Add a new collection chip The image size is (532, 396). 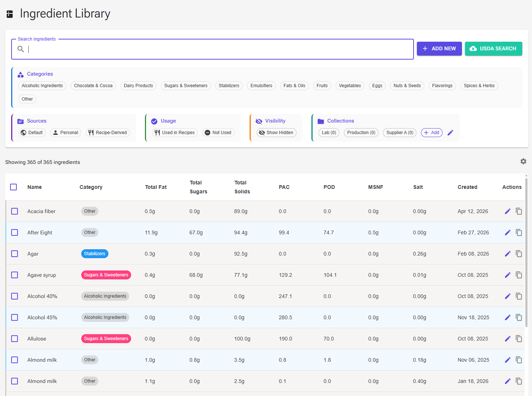click(431, 133)
